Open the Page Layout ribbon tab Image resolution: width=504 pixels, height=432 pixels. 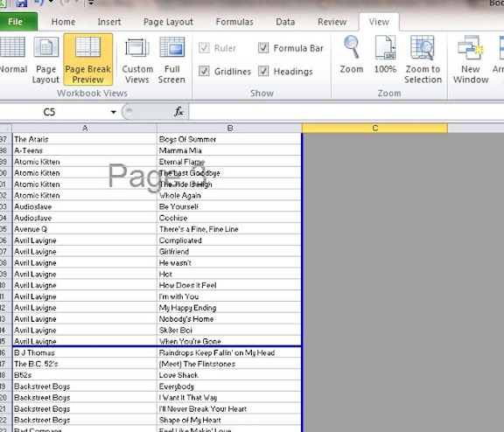point(168,22)
